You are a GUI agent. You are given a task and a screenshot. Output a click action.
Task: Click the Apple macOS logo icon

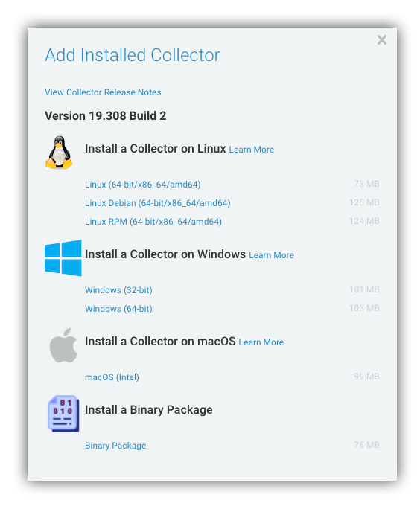(x=63, y=345)
